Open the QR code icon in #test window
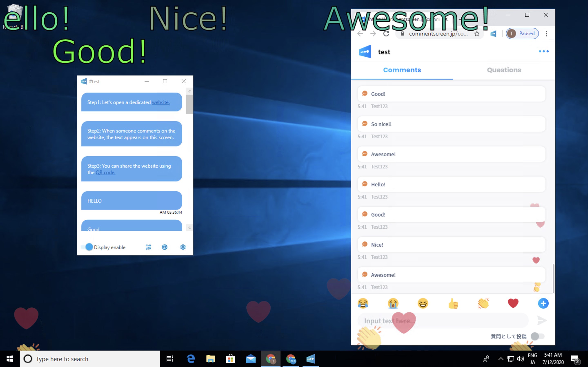 [148, 247]
